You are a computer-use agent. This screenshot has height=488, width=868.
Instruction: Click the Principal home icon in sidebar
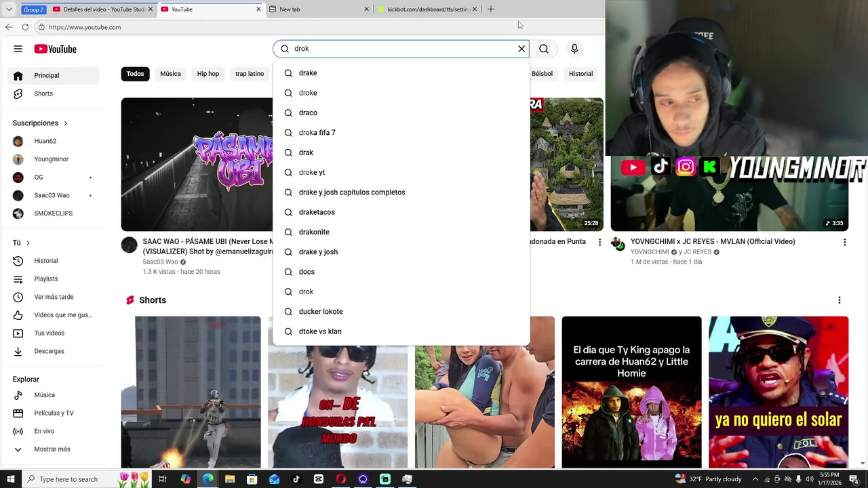[x=18, y=75]
